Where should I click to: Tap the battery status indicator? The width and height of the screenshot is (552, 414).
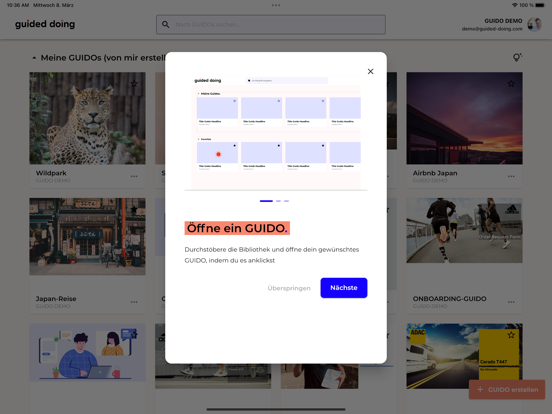click(540, 5)
